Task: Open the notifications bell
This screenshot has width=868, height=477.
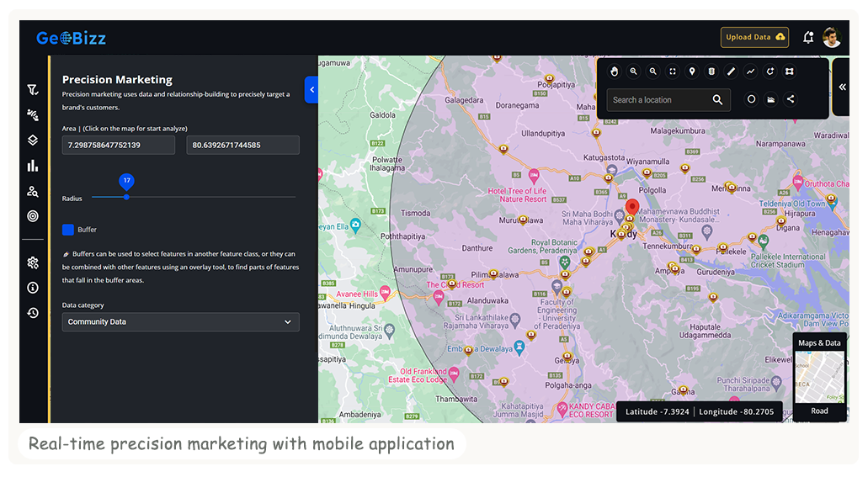Action: coord(808,38)
